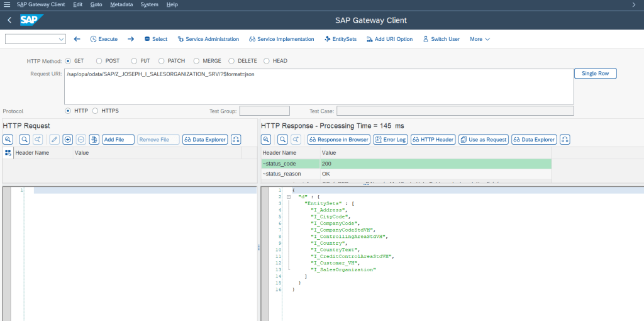This screenshot has width=644, height=321.
Task: Click Use as Request button
Action: (483, 139)
